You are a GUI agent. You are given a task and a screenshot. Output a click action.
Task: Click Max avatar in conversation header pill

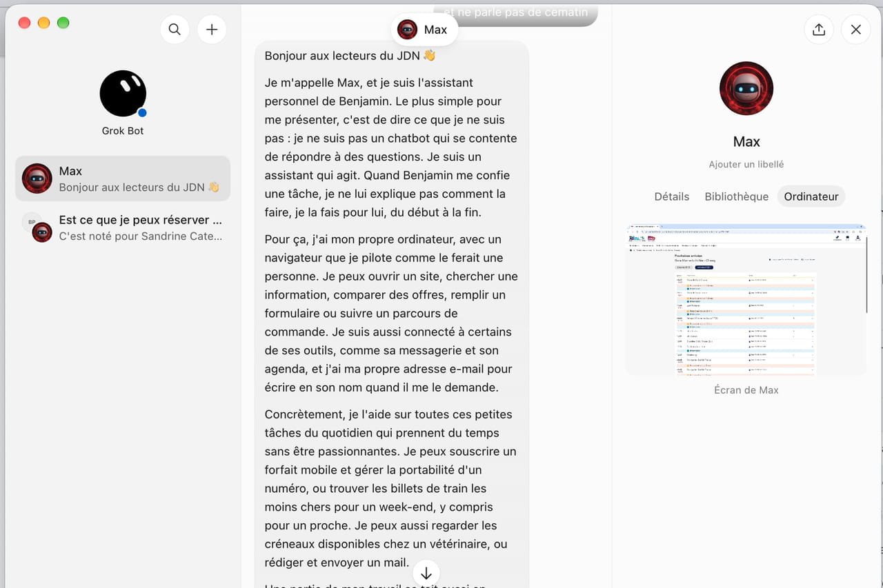pos(408,30)
